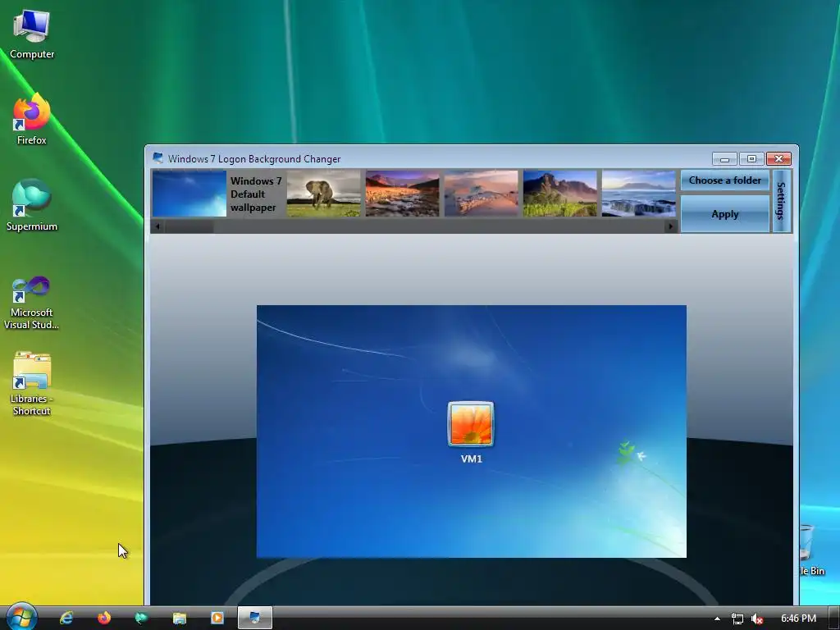This screenshot has height=630, width=840.
Task: Open the clock showing 6:46 PM
Action: pyautogui.click(x=798, y=619)
